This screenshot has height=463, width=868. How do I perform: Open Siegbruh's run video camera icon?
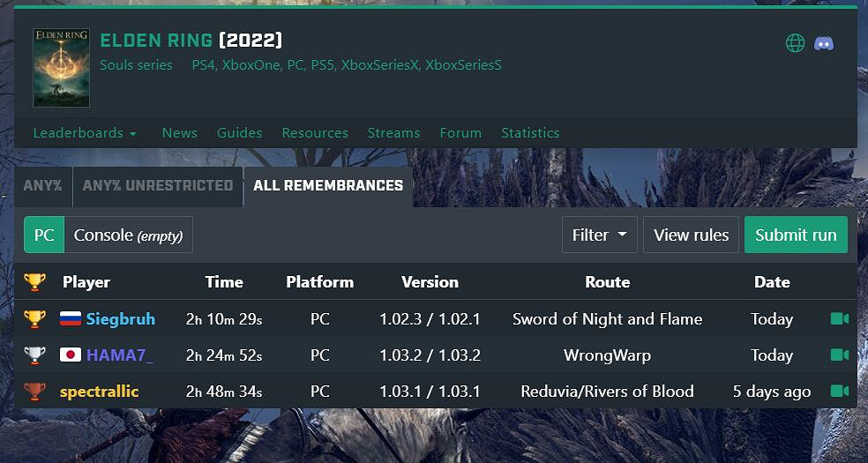(839, 318)
